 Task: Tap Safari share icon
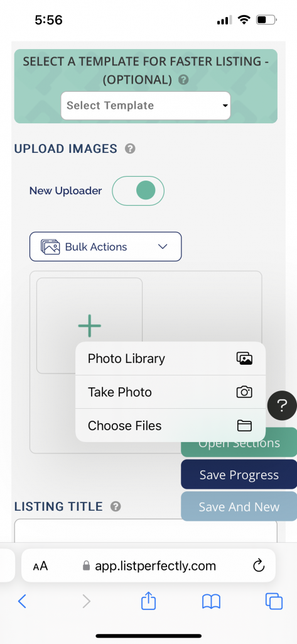point(148,602)
